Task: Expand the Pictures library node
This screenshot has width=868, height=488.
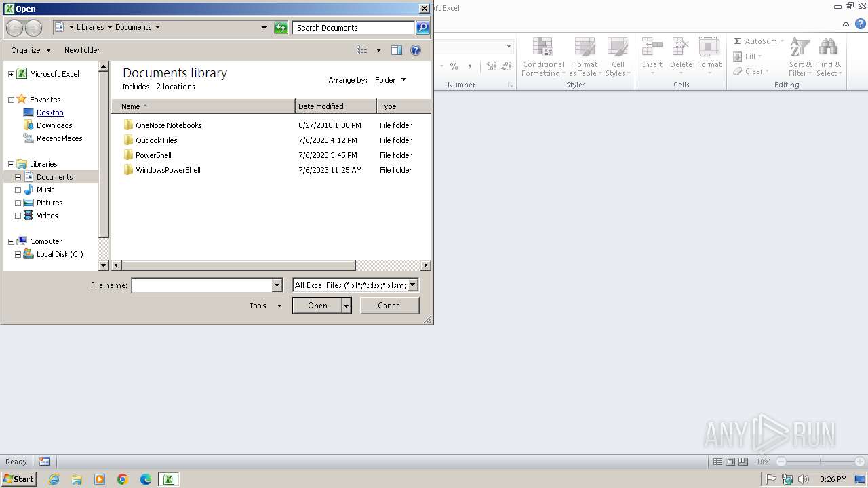Action: [18, 203]
